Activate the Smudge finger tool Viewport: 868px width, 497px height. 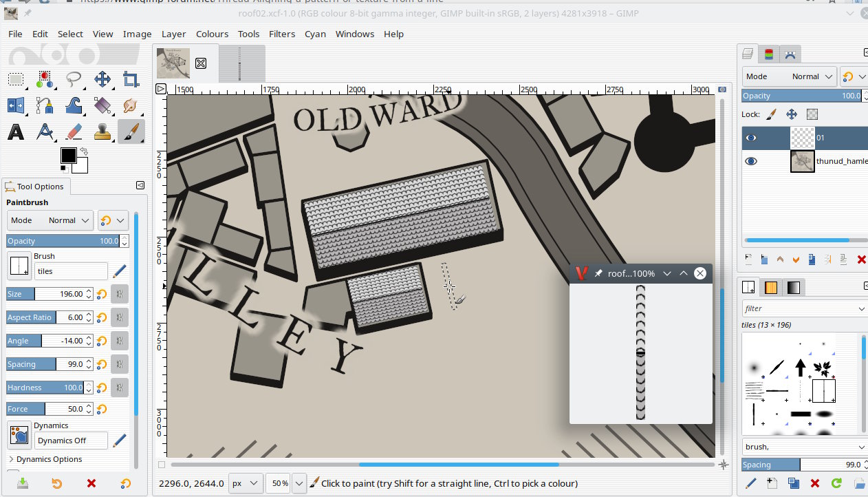131,105
